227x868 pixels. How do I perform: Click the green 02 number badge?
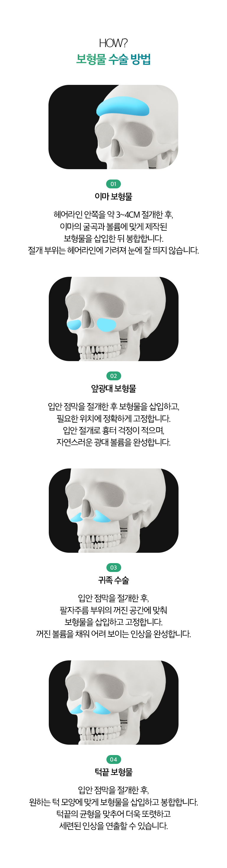pyautogui.click(x=113, y=376)
